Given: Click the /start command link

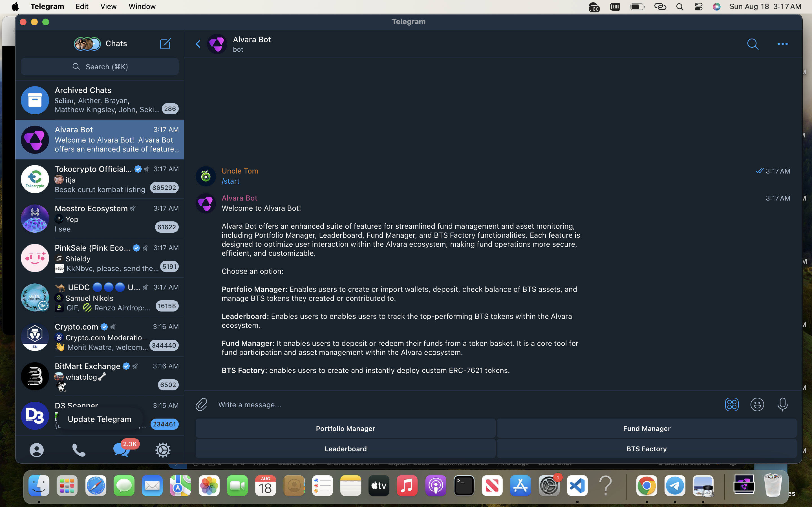Looking at the screenshot, I should [231, 181].
